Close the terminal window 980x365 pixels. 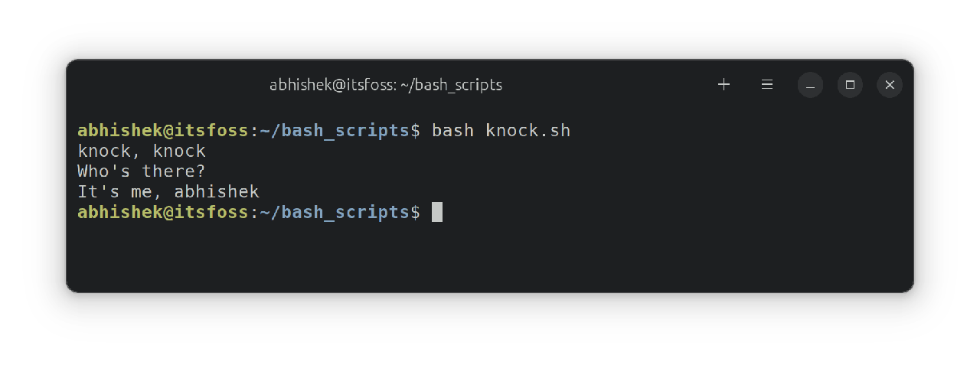pos(890,85)
